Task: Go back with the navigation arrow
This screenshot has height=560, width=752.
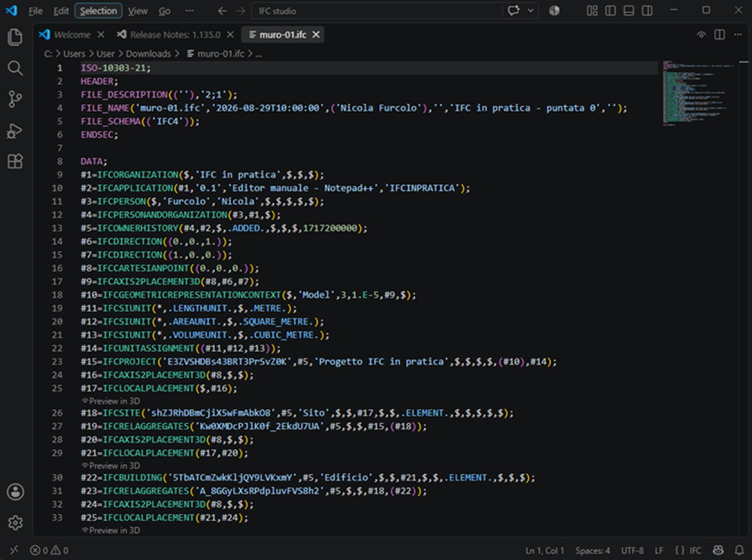Action: pyautogui.click(x=222, y=11)
